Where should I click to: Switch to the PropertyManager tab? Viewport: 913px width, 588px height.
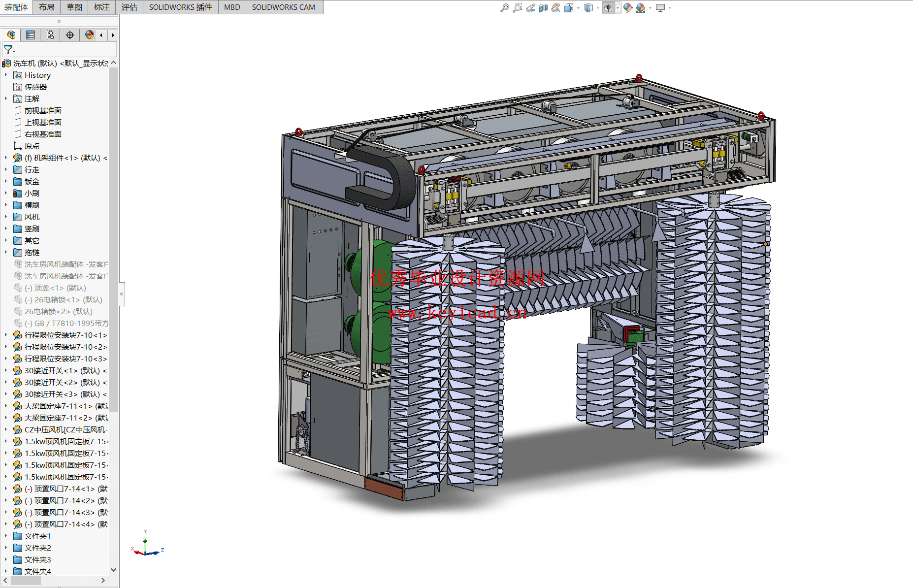coord(31,35)
